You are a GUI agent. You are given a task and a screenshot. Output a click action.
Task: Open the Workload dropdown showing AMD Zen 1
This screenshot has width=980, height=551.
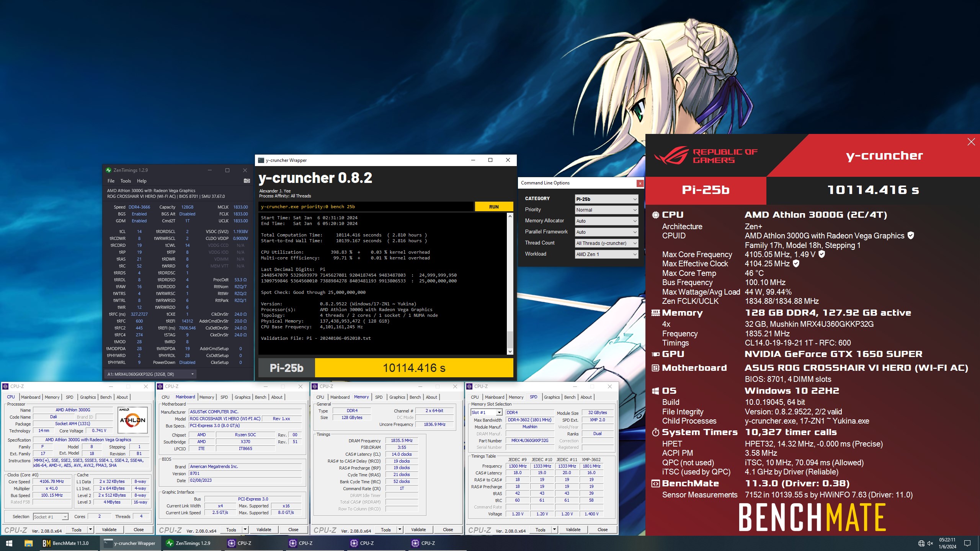click(x=606, y=254)
